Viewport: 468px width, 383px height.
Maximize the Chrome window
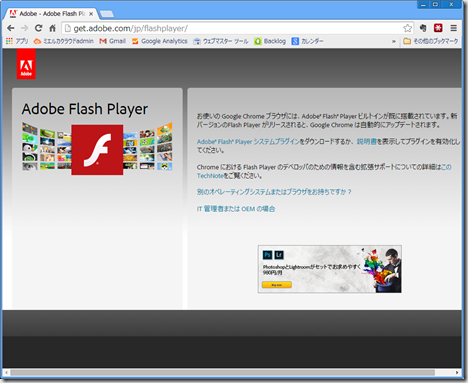[x=435, y=5]
